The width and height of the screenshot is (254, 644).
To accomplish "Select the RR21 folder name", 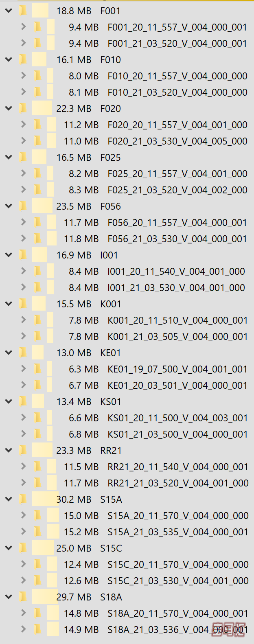I will coord(111,451).
